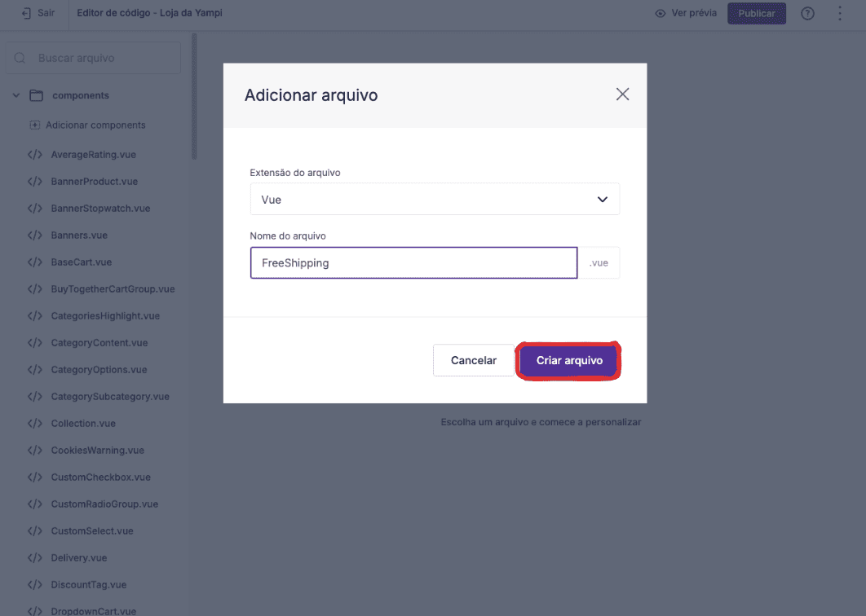Viewport: 866px width, 616px height.
Task: Click the Ver prévia link
Action: [694, 13]
